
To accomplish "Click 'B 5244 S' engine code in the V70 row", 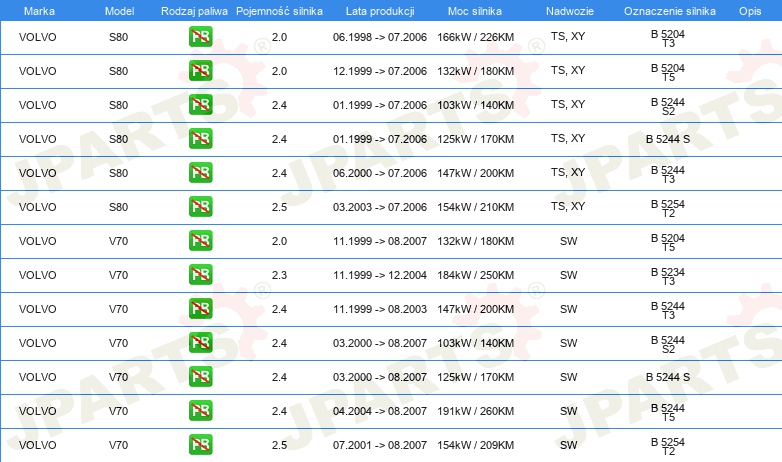I will pyautogui.click(x=668, y=377).
